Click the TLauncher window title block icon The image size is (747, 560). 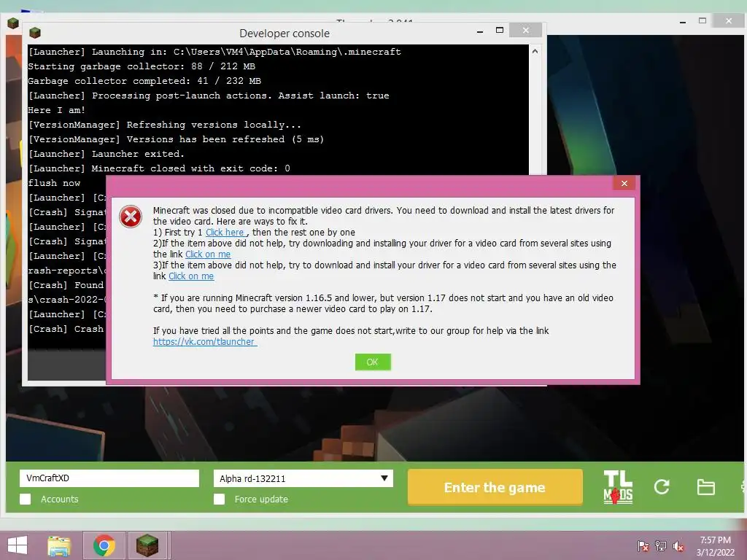[13, 23]
